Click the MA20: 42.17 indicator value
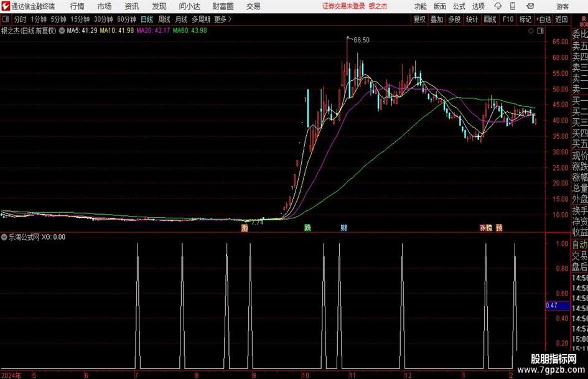The image size is (588, 379). coord(153,30)
